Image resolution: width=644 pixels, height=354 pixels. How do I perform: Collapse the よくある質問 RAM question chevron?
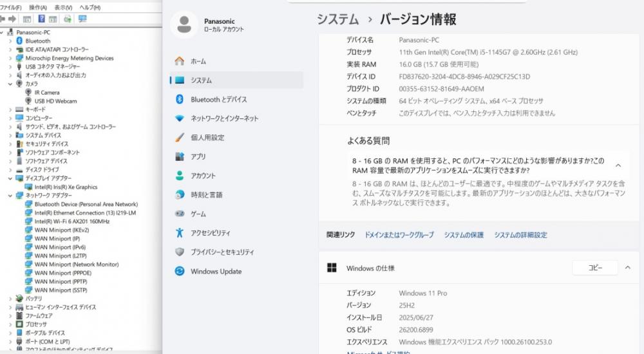618,165
